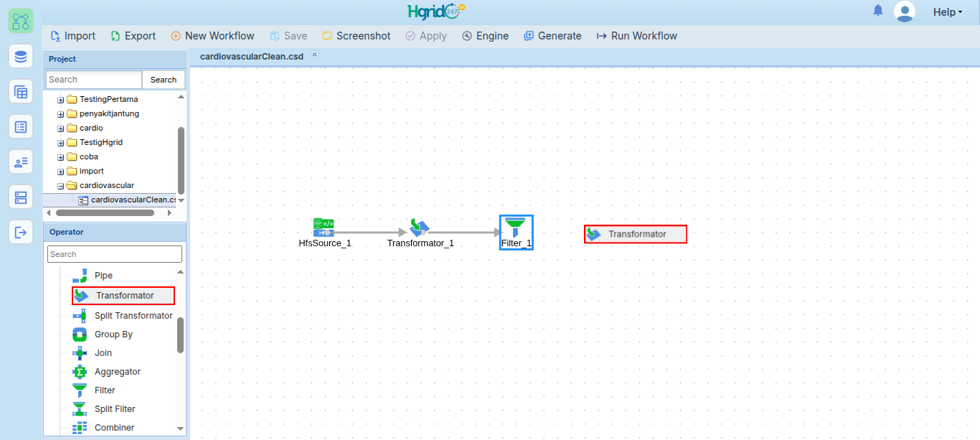Open the user profile avatar
980x440 pixels.
(x=905, y=11)
